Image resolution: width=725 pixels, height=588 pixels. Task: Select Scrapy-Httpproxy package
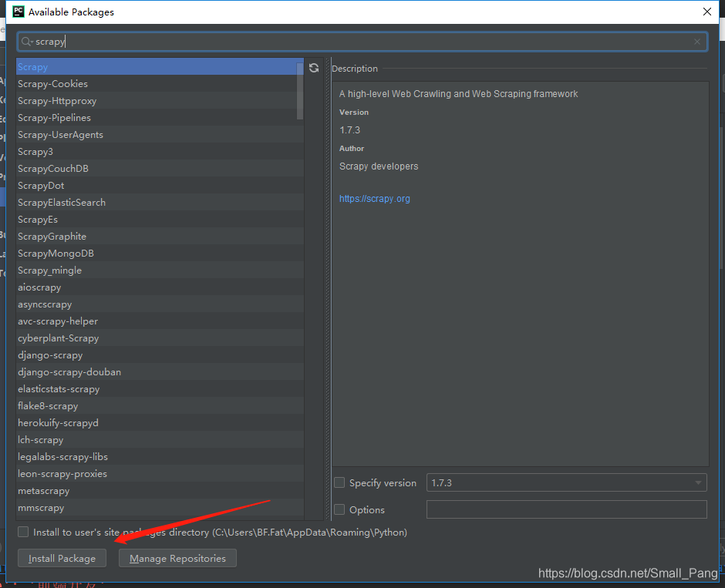click(160, 101)
